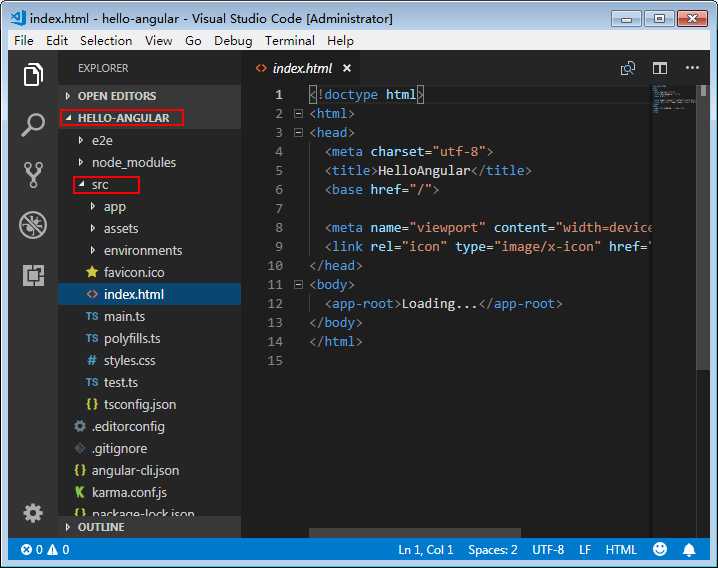The image size is (718, 568).
Task: Open the Edit menu
Action: tap(57, 41)
